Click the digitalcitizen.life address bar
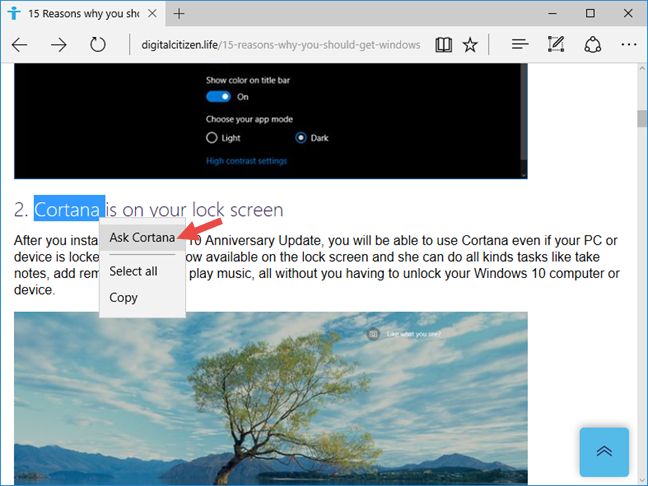Screen dimensions: 648x486 coord(281,45)
